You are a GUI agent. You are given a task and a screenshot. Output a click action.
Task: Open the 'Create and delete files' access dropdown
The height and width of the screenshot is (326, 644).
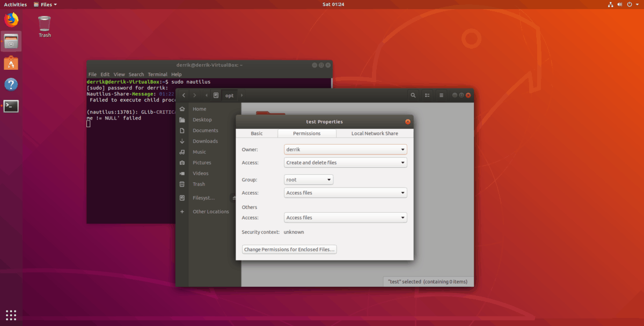pyautogui.click(x=345, y=162)
